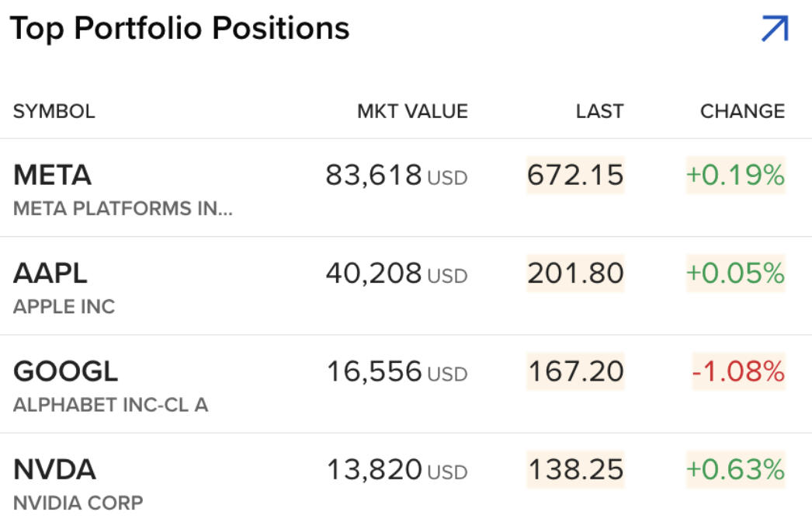Select the NVDA ticker symbol

54,470
